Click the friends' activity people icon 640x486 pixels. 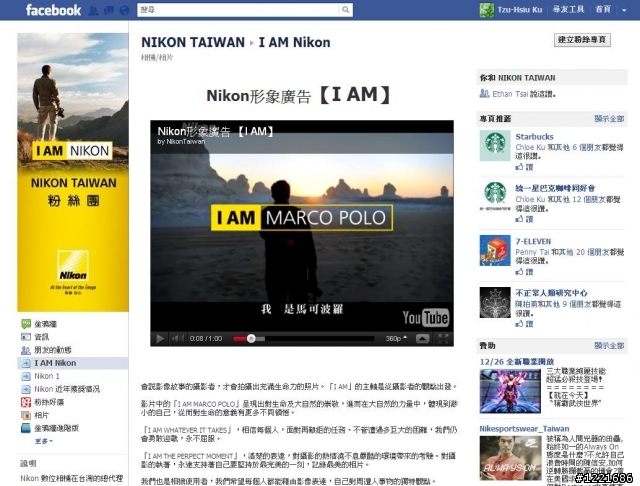click(x=26, y=350)
